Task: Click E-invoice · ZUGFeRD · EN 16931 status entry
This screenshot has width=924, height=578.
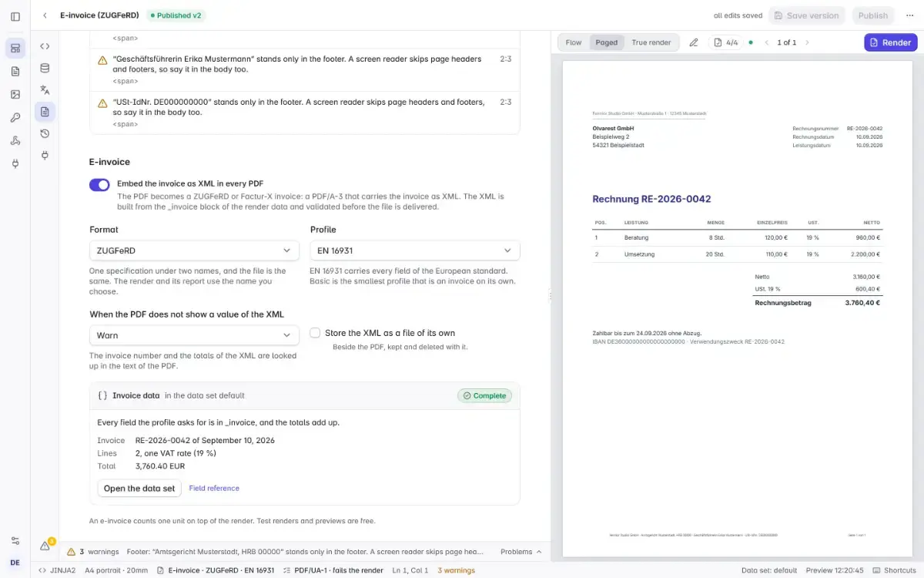Action: click(216, 570)
